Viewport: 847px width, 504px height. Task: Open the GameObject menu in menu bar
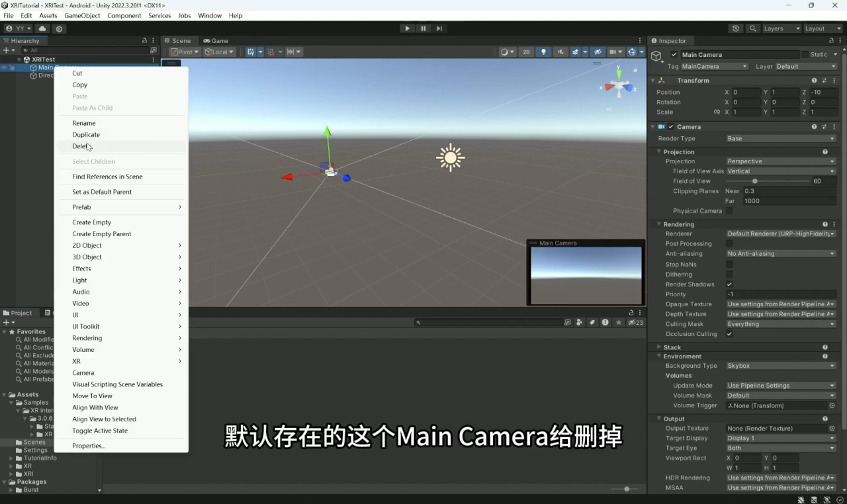pos(82,15)
